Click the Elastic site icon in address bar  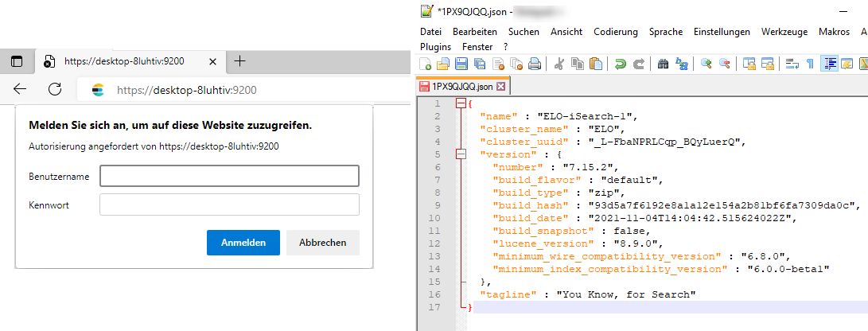click(98, 90)
